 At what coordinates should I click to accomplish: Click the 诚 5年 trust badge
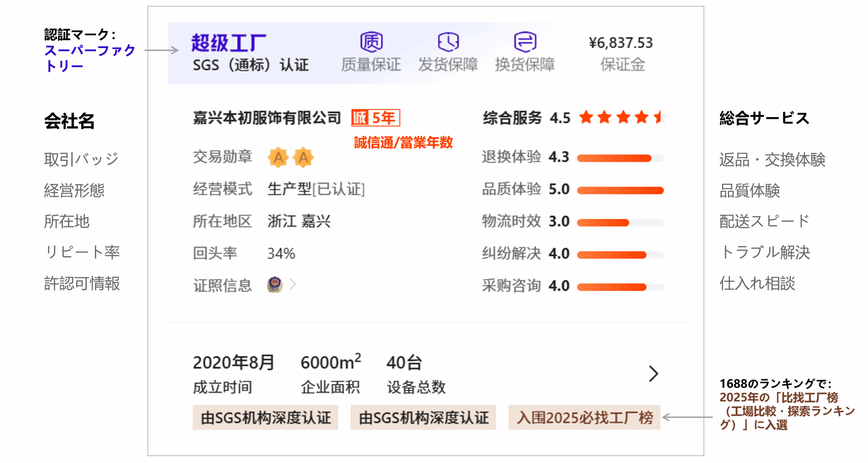(x=376, y=118)
